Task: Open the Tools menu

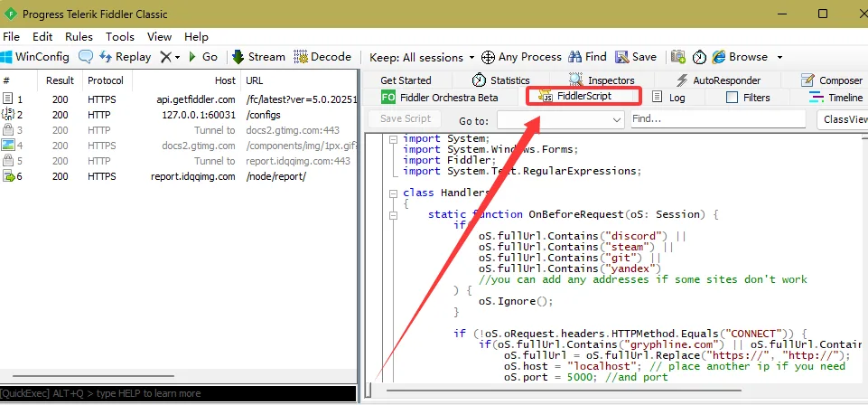Action: [119, 36]
